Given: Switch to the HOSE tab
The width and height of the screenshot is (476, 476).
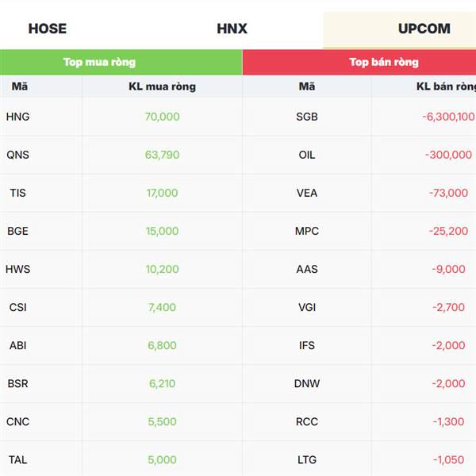Looking at the screenshot, I should (48, 29).
